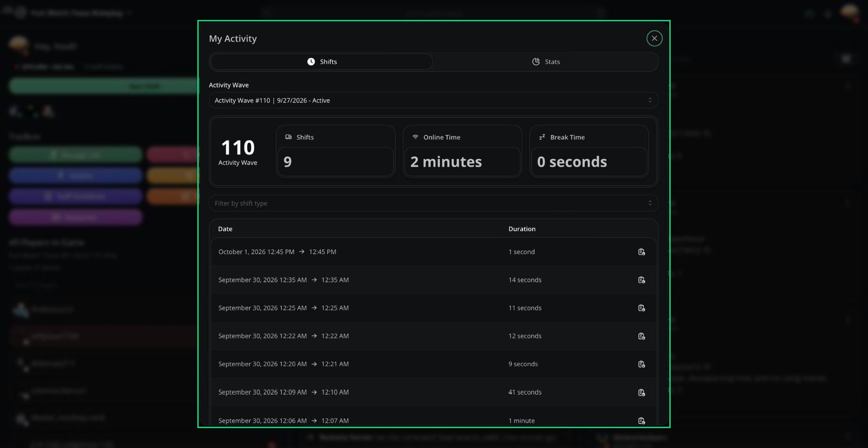Select the September 30 12:35 AM shift row

[433, 280]
